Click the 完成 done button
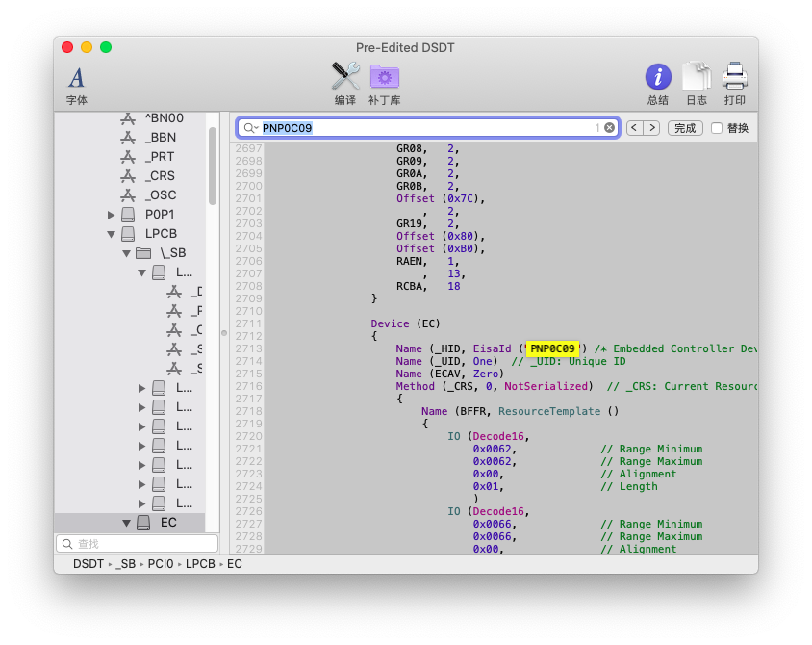This screenshot has width=812, height=645. (685, 128)
